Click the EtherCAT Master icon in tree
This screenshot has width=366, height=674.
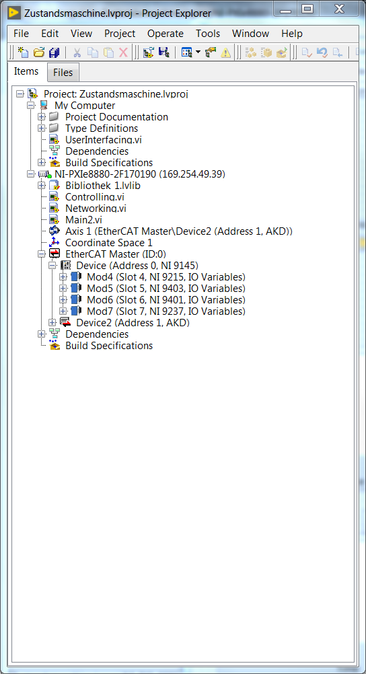pyautogui.click(x=54, y=254)
